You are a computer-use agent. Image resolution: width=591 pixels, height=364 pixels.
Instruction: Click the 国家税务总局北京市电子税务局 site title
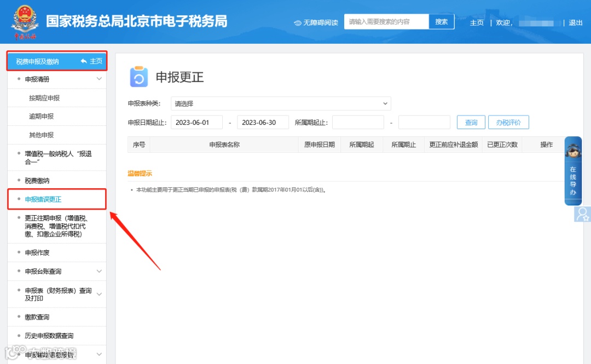tap(137, 21)
